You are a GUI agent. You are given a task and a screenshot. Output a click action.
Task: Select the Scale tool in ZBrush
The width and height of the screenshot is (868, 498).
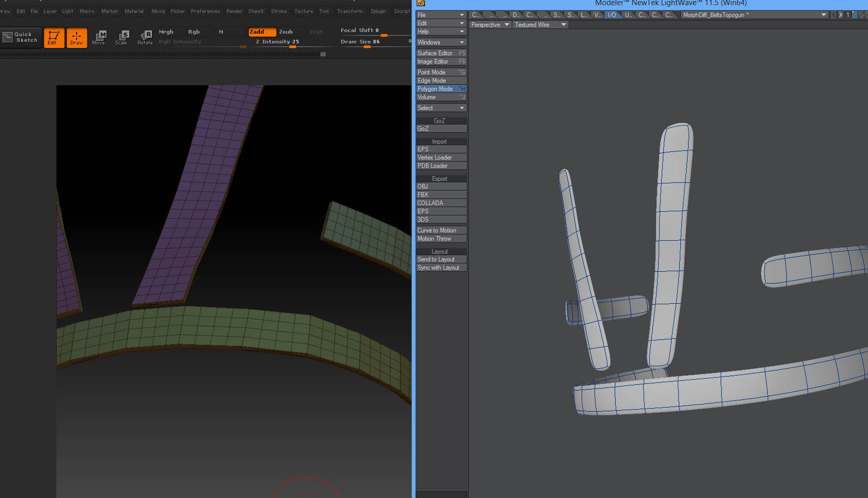[121, 37]
